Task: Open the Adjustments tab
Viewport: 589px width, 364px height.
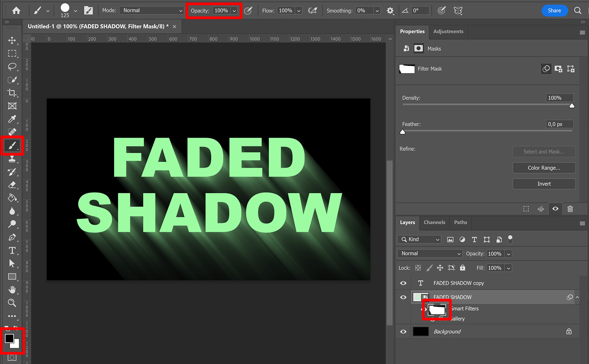Action: (x=448, y=32)
